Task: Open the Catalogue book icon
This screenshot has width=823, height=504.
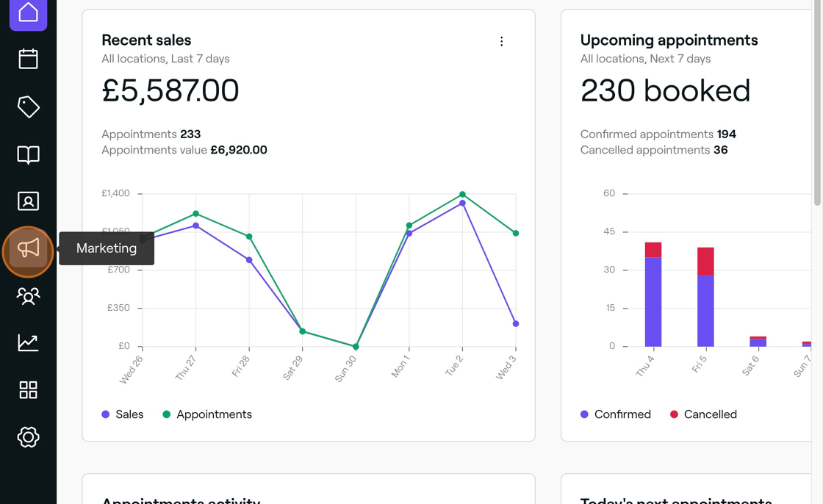Action: [x=29, y=154]
